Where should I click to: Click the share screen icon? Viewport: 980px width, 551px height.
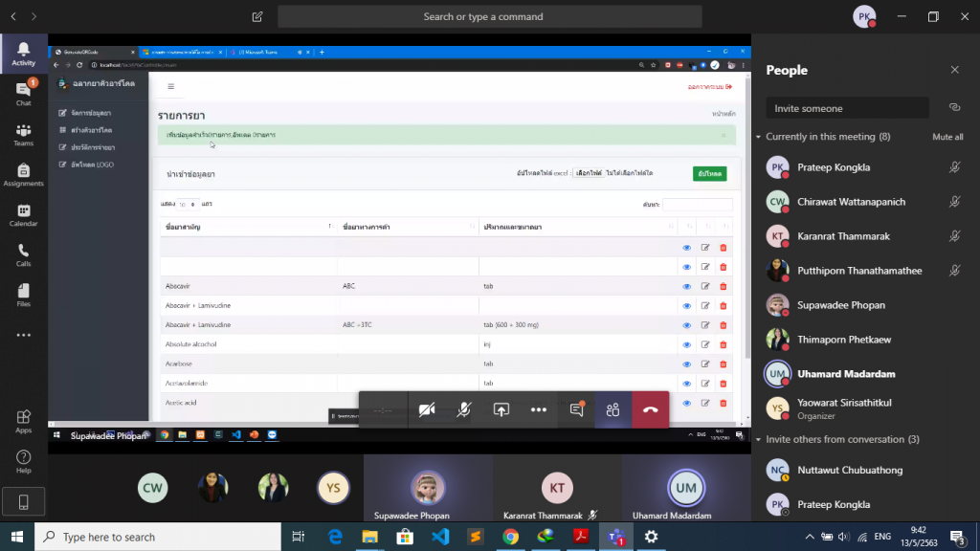501,409
